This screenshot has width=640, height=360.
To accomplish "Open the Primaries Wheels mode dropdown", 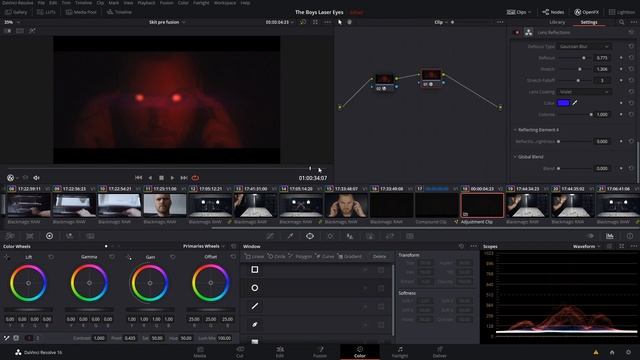I will 204,246.
